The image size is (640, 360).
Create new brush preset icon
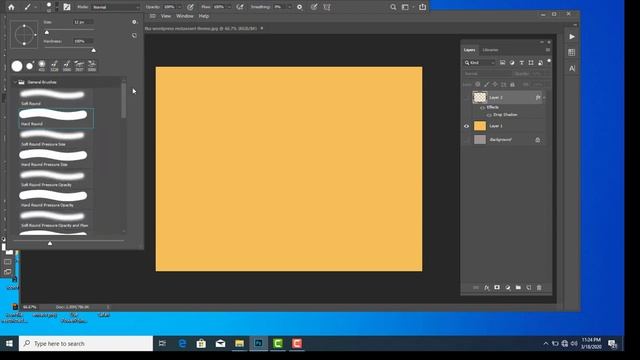coord(134,36)
